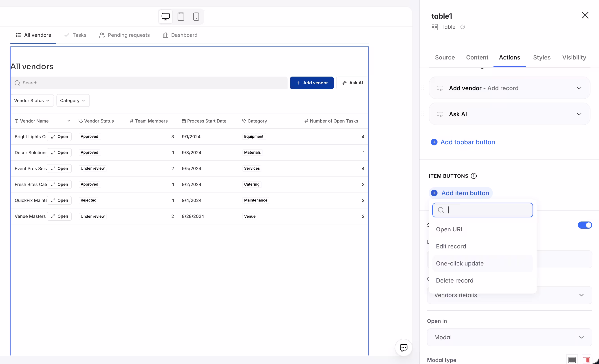Switch to mobile preview icon
This screenshot has height=364, width=599.
(196, 17)
